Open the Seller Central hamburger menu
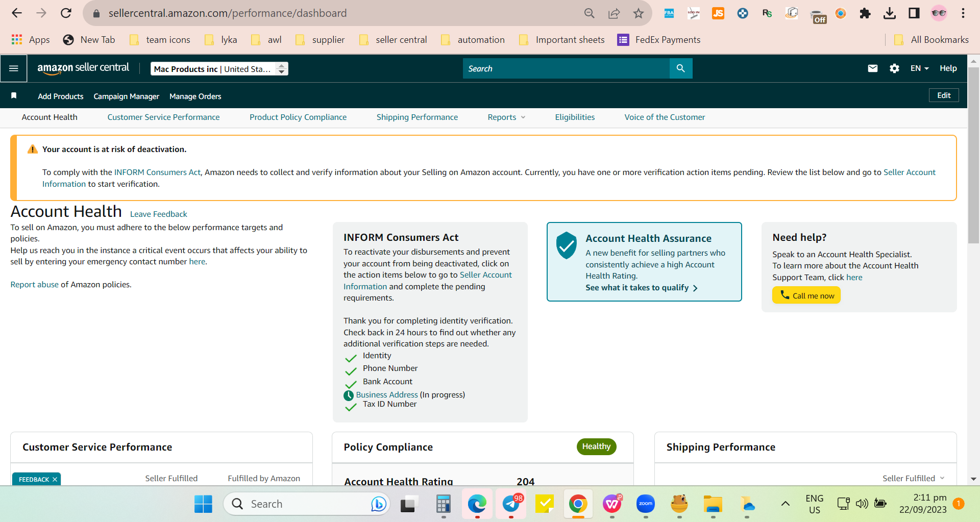The image size is (980, 522). pyautogui.click(x=14, y=68)
